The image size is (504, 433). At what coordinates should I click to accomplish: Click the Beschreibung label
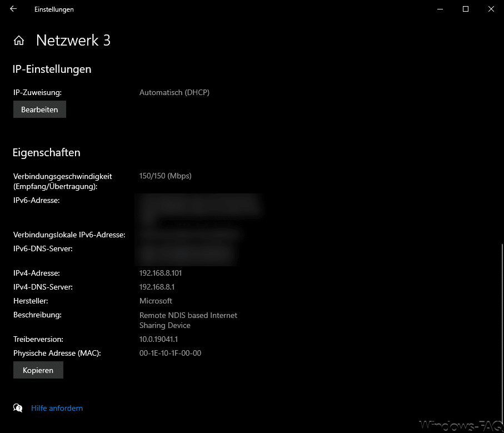pos(37,315)
